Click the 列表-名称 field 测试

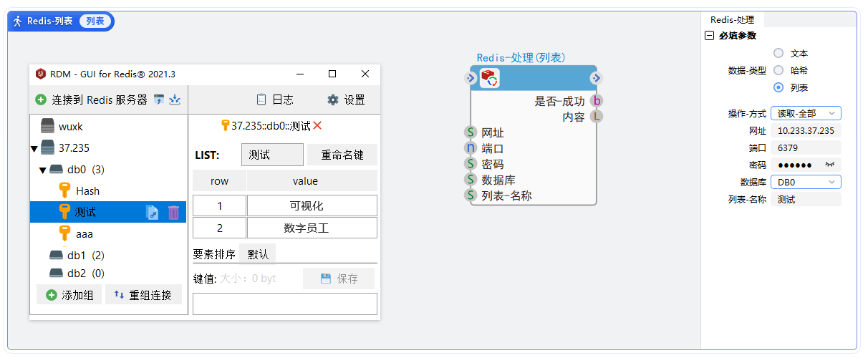click(x=806, y=200)
